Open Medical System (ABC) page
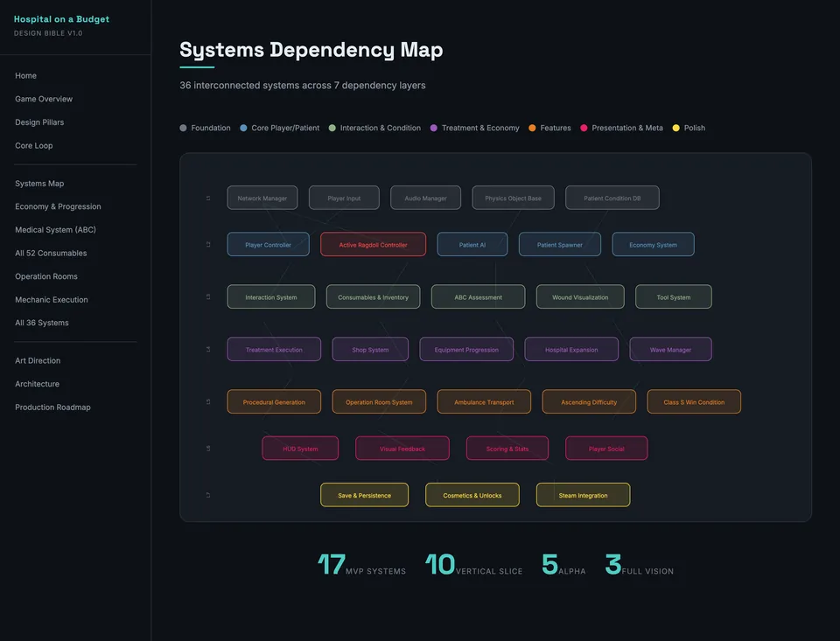This screenshot has height=641, width=840. 55,230
